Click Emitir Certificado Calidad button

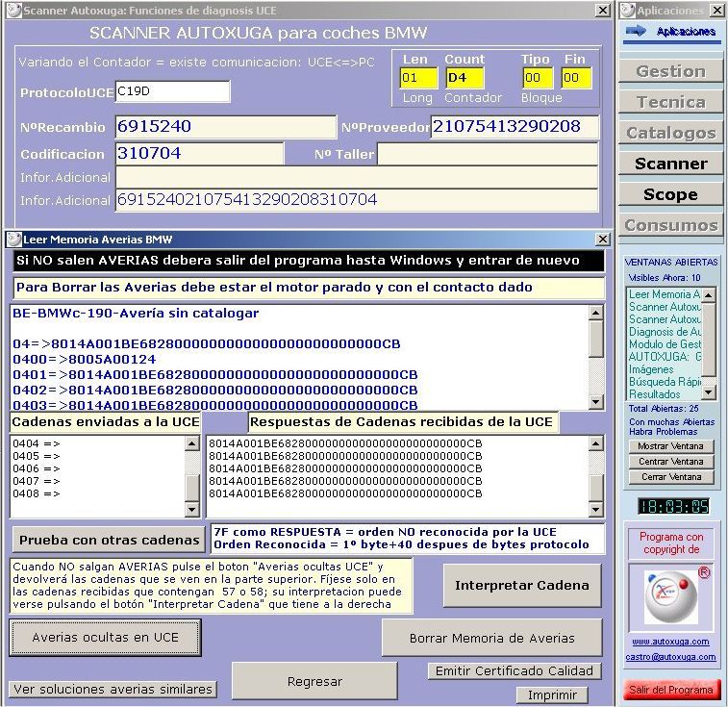click(x=515, y=670)
